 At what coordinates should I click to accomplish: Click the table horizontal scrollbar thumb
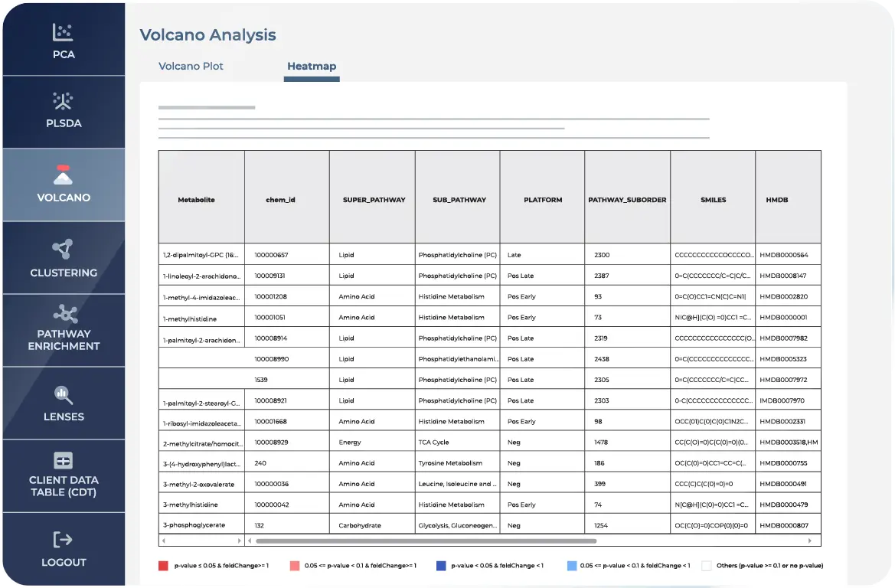tap(426, 541)
